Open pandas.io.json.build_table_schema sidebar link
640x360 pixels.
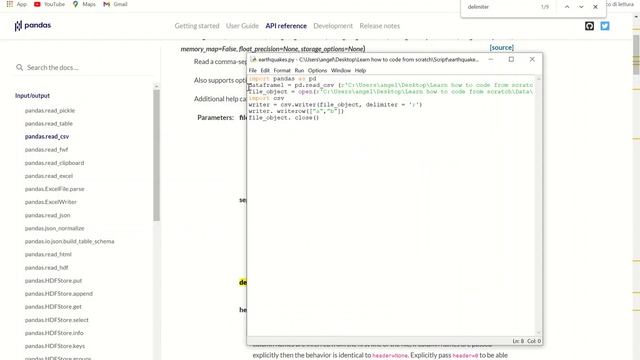pyautogui.click(x=69, y=241)
